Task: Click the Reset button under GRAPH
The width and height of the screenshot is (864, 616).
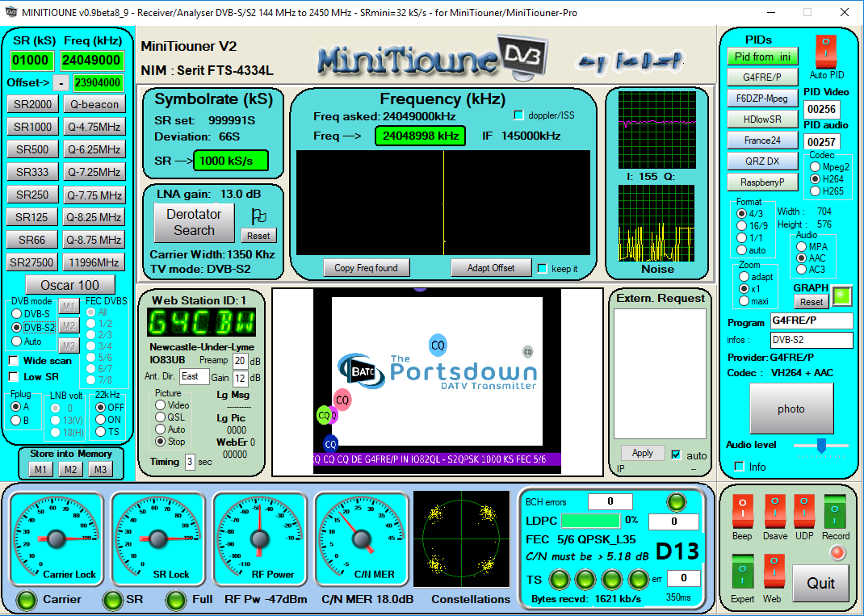Action: tap(811, 302)
